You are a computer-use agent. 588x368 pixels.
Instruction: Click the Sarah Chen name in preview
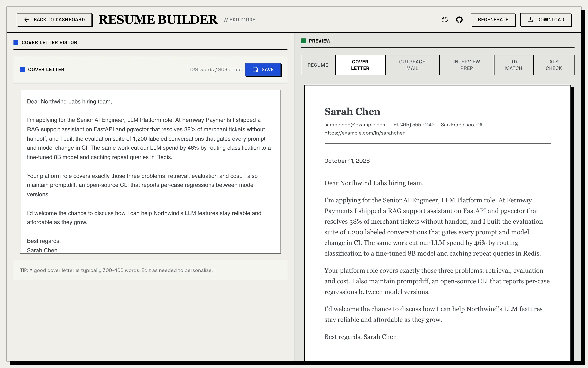pos(352,111)
